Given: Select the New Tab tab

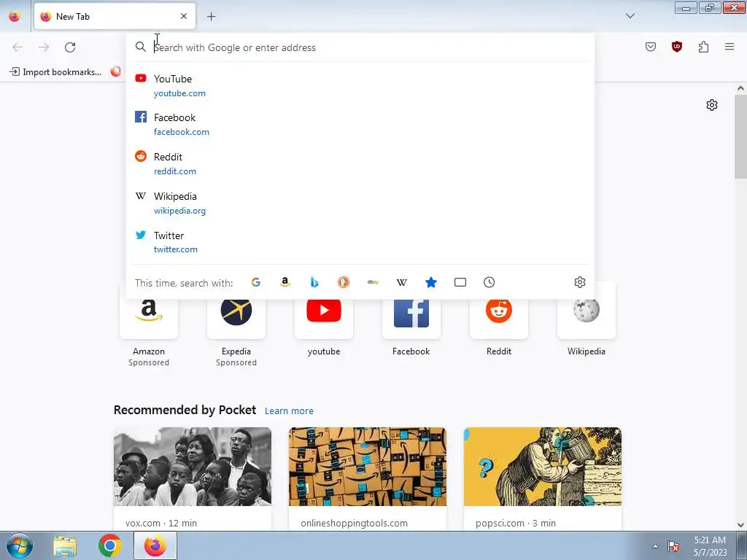Looking at the screenshot, I should [x=115, y=16].
